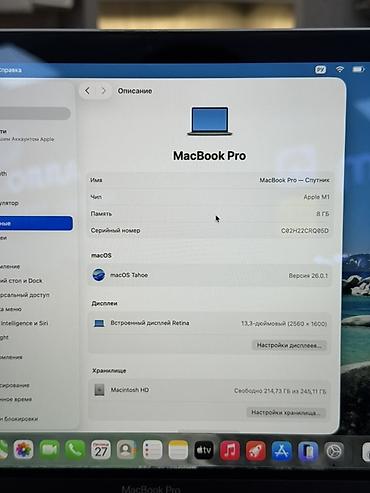Click the memory value '8 ГБ'
Image resolution: width=370 pixels, height=493 pixels.
click(x=323, y=214)
